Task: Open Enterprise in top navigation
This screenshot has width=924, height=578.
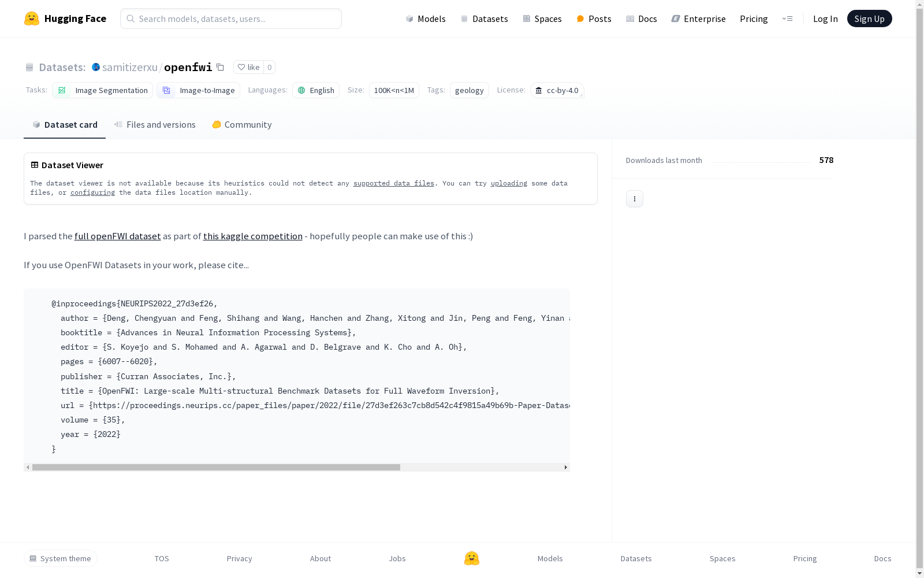Action: pyautogui.click(x=698, y=18)
